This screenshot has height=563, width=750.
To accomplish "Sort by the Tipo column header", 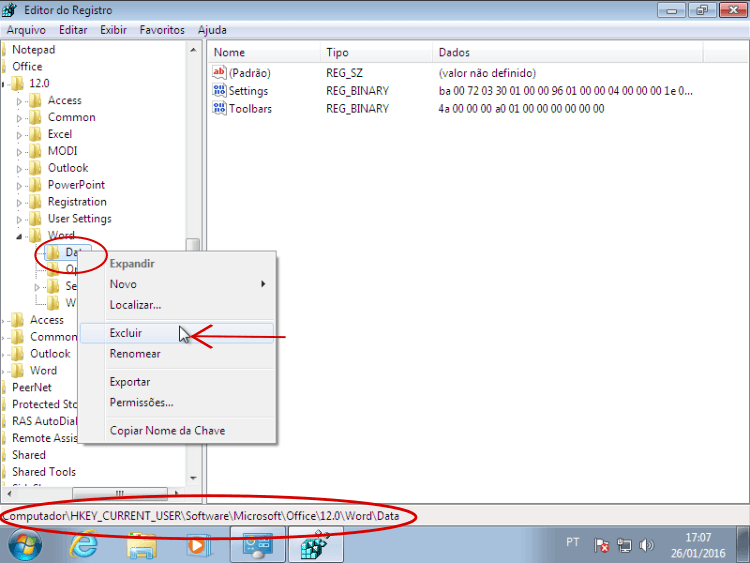I will point(376,52).
